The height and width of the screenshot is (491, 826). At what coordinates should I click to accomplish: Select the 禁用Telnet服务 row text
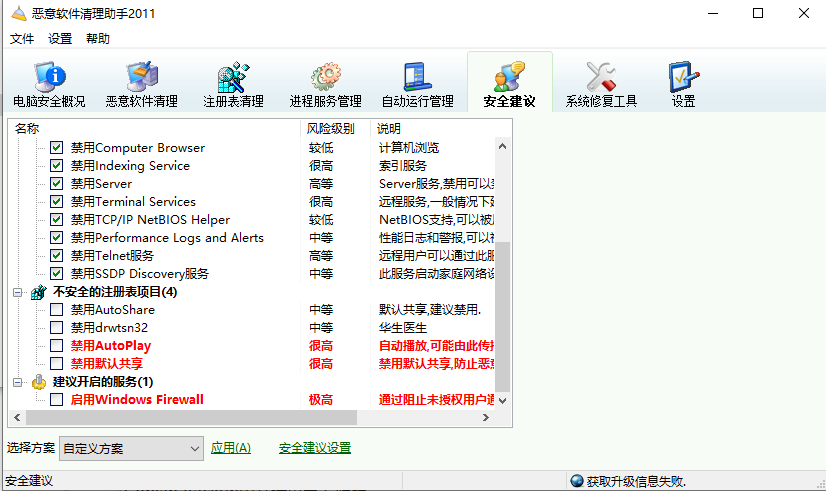point(112,256)
